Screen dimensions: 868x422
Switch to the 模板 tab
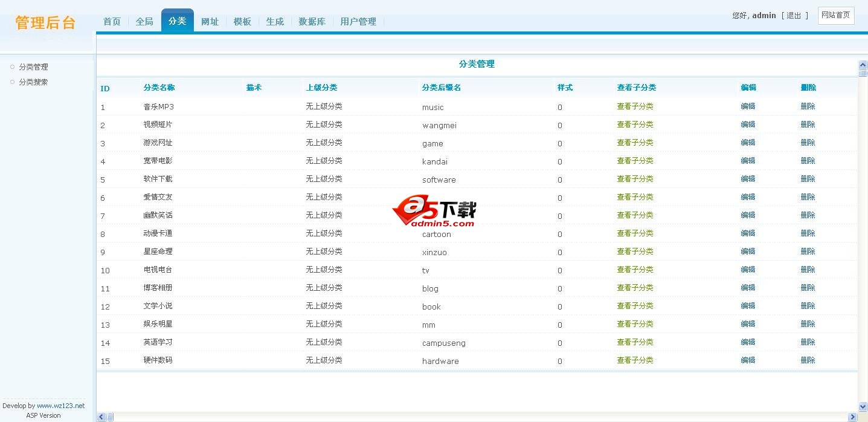point(242,21)
